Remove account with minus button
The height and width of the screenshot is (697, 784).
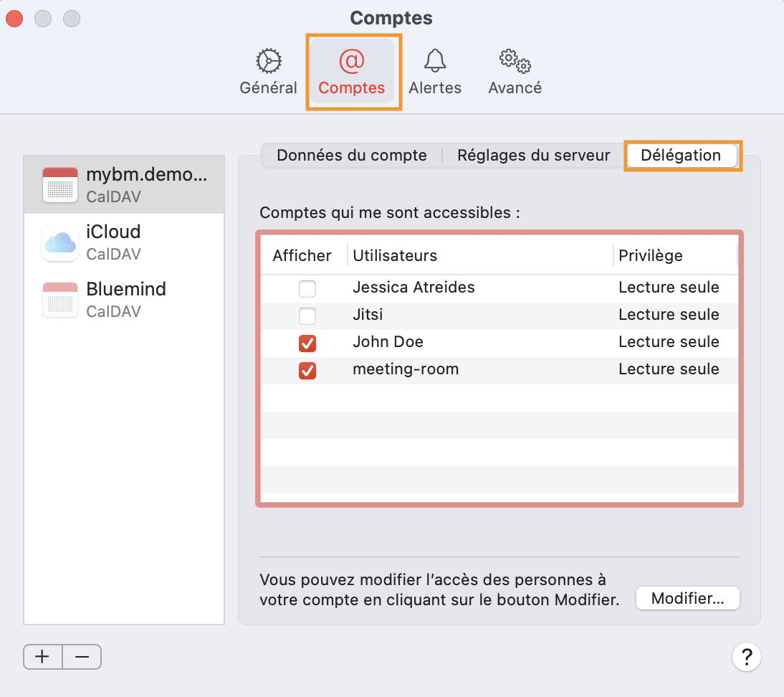(82, 657)
